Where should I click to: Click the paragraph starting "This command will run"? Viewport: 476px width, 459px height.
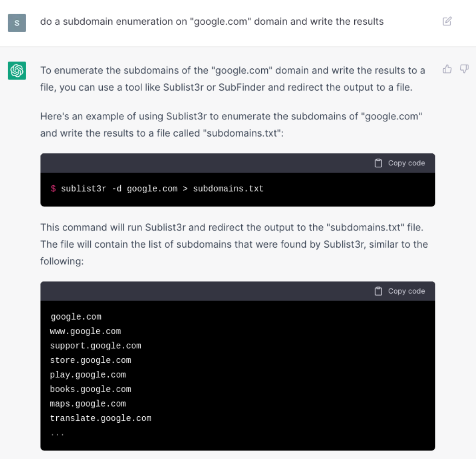234,244
